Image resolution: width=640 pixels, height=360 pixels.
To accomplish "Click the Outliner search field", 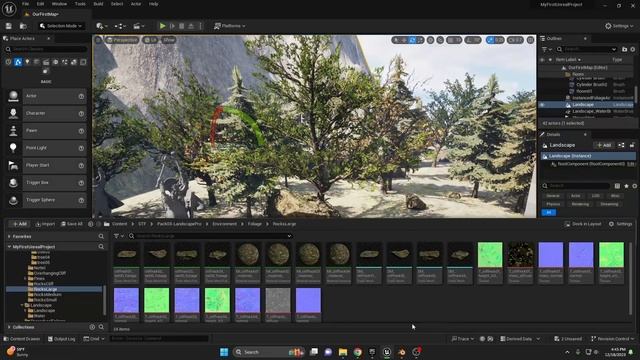I will click(587, 49).
